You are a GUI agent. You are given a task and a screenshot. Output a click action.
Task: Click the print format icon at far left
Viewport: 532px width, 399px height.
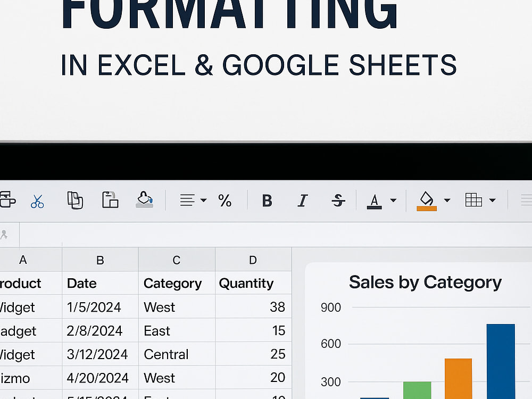point(7,199)
